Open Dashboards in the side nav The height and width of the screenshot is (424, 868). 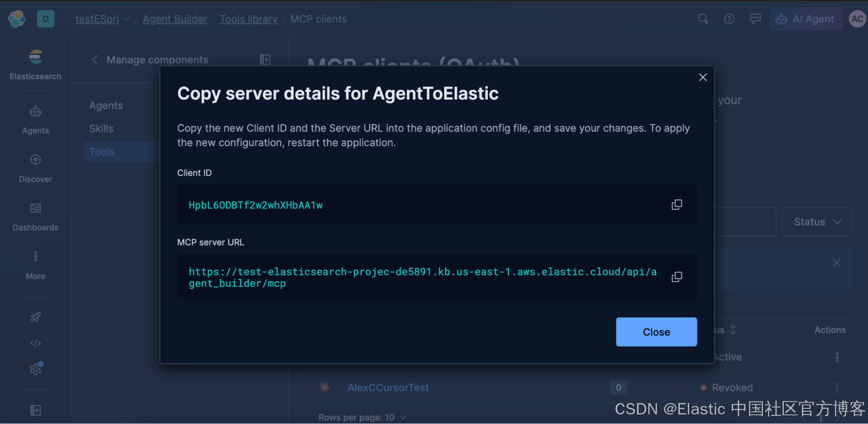pos(36,217)
